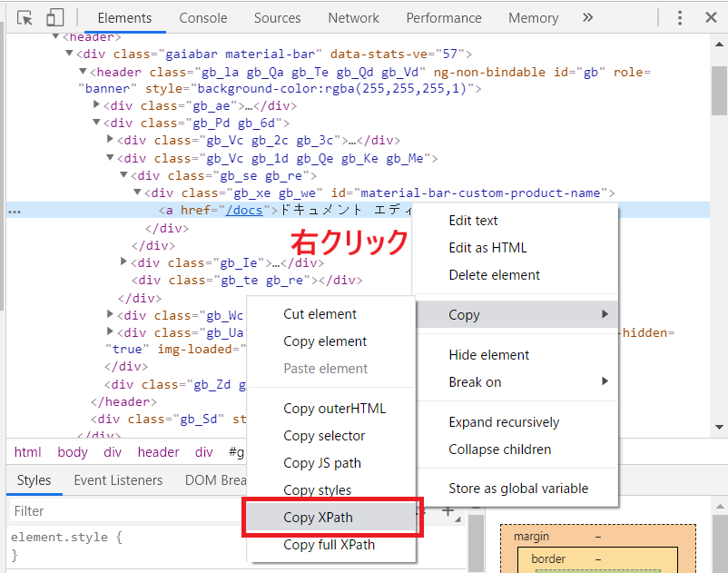Click the Elements panel scroll-up arrow
Image resolution: width=728 pixels, height=573 pixels.
(719, 44)
